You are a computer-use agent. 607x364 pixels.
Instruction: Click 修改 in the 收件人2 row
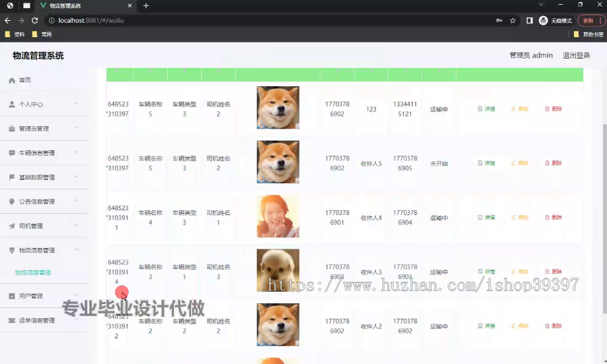coord(520,326)
